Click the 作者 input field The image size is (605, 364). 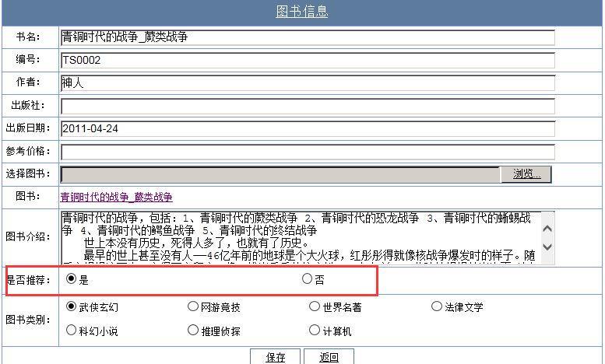(308, 83)
